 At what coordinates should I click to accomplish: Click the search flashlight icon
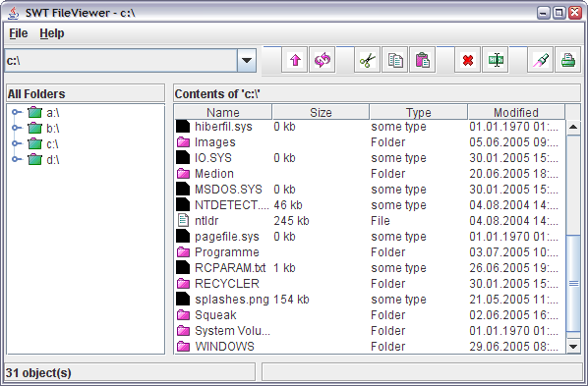[541, 60]
